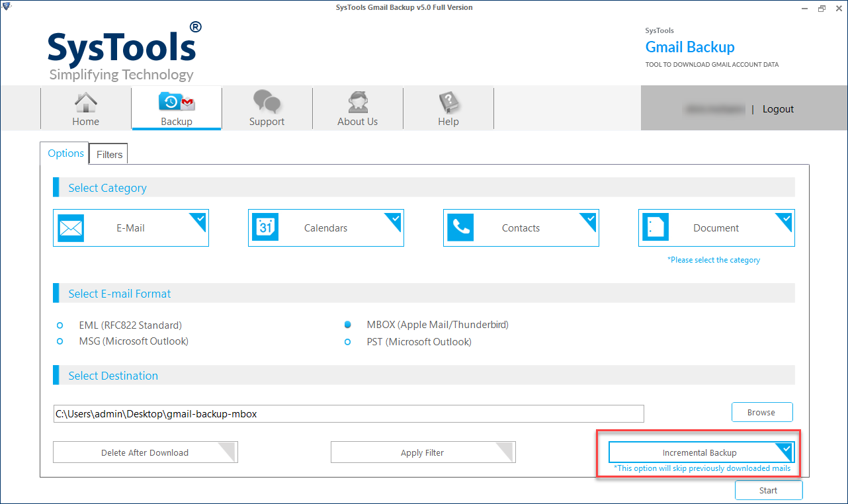
Task: Select MBOX (Apple Mail/Thunderbird) format
Action: point(348,325)
